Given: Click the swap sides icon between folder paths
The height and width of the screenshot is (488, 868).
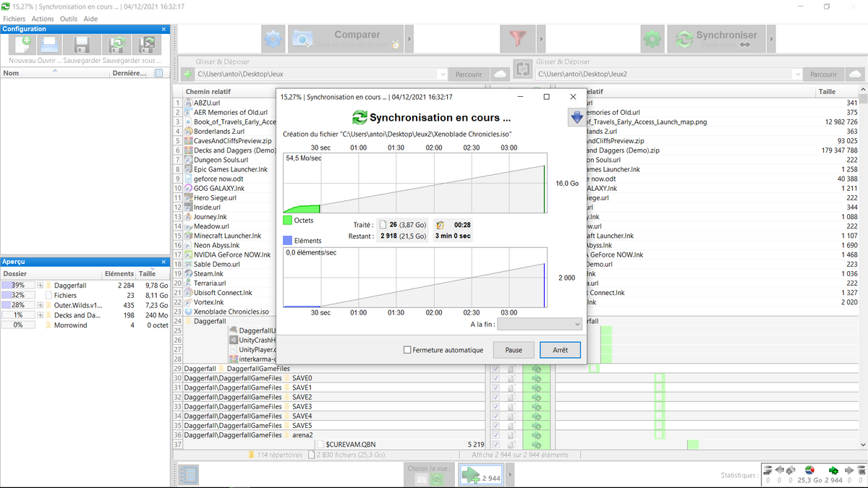Looking at the screenshot, I should coord(522,69).
